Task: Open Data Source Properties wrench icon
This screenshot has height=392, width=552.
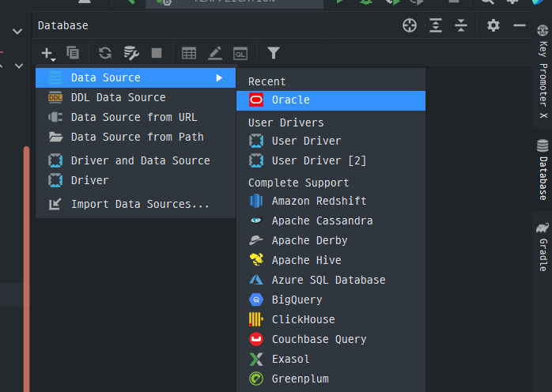Action: pos(131,53)
